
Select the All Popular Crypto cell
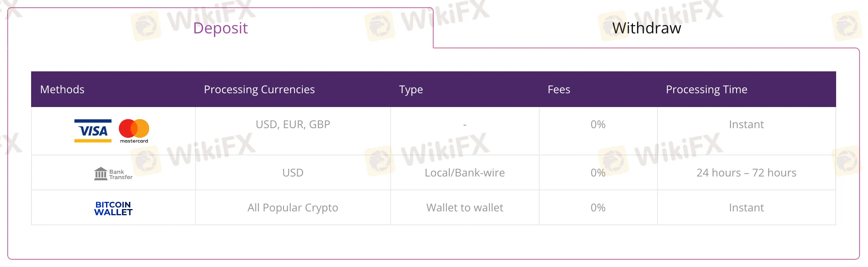(293, 208)
